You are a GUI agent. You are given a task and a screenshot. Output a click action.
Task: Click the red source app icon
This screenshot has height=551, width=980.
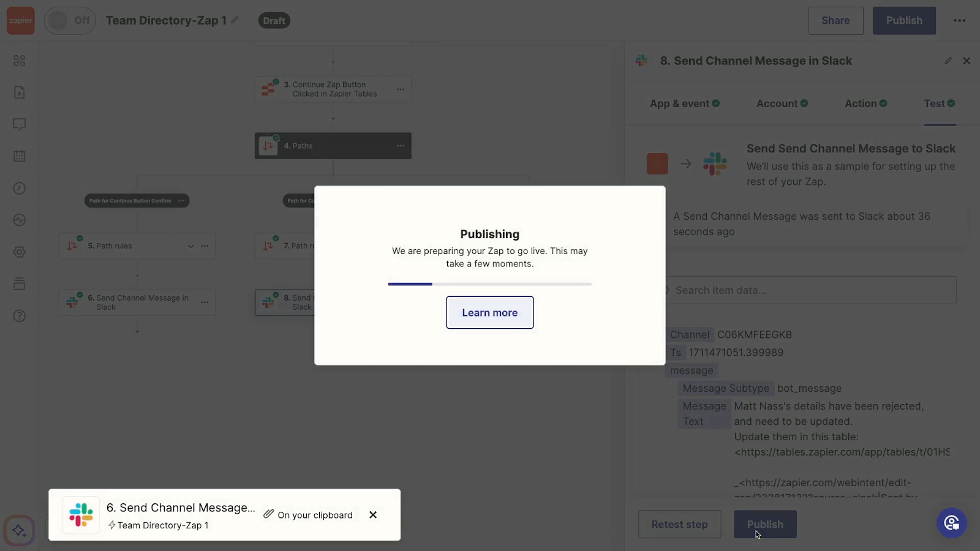point(657,164)
